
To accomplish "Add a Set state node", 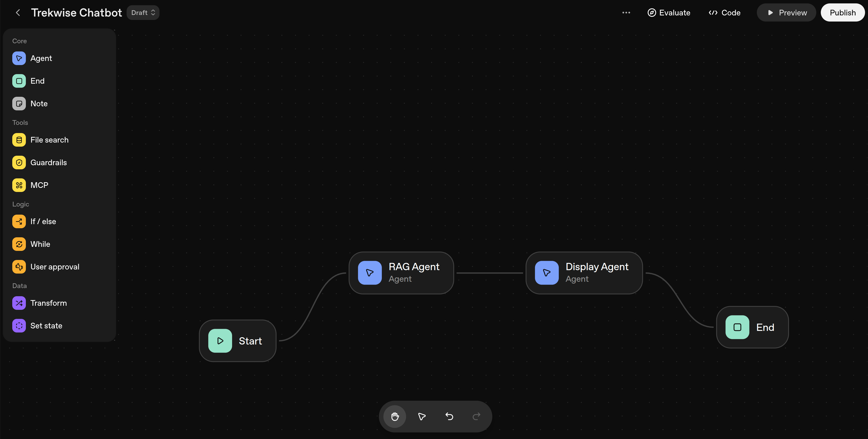I will click(19, 325).
